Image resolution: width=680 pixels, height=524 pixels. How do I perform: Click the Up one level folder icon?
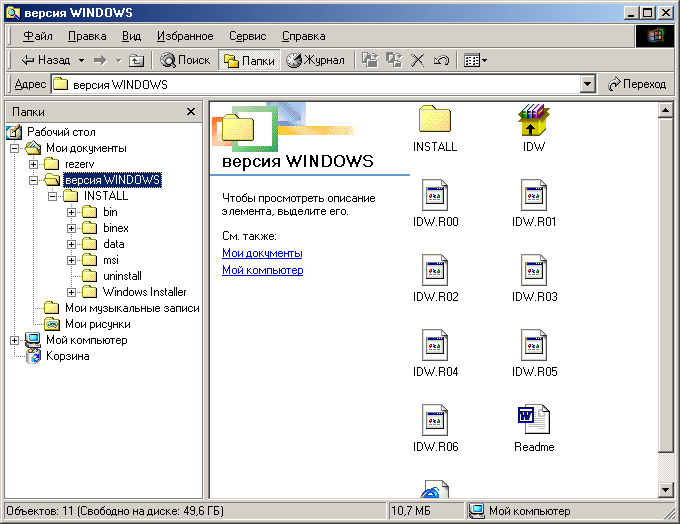pyautogui.click(x=137, y=60)
